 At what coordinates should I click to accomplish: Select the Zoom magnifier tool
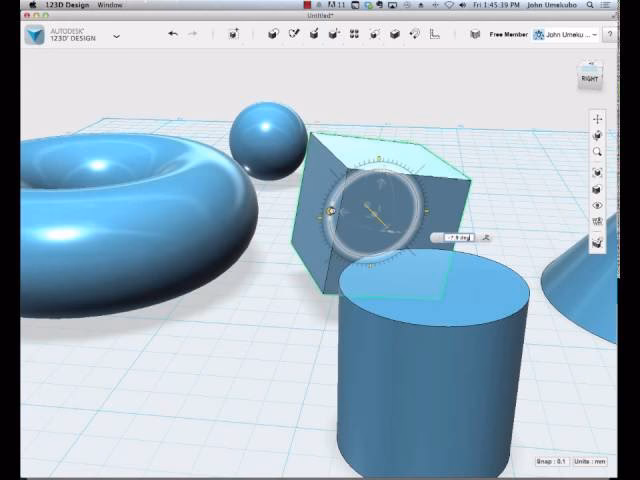[x=598, y=152]
